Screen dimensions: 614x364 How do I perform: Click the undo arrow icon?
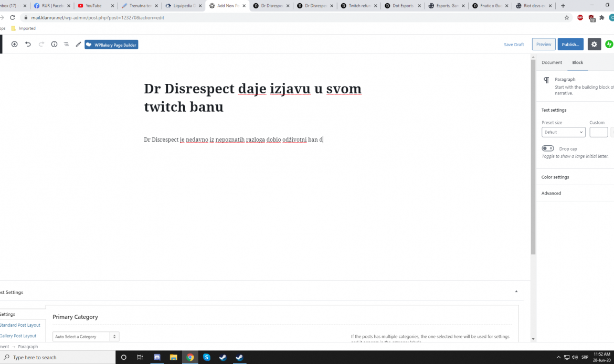click(x=28, y=45)
